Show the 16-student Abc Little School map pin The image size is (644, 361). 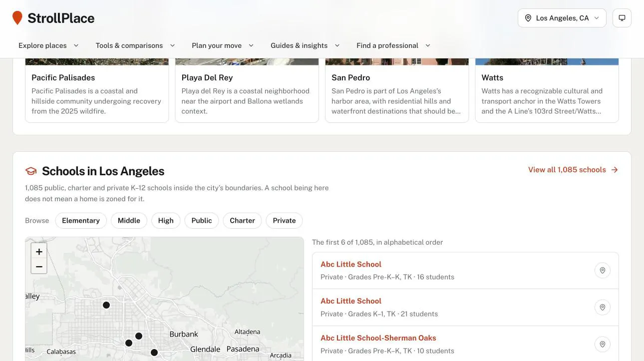tap(603, 270)
